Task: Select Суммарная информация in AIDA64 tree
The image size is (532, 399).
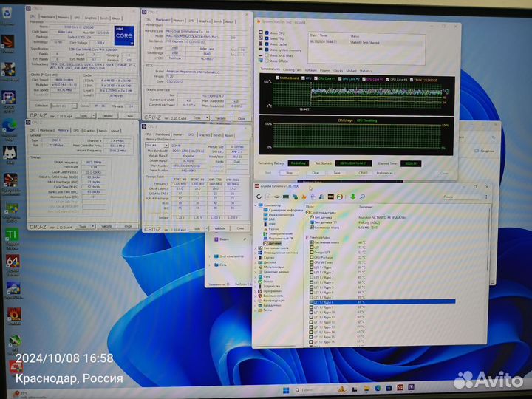Action: click(x=283, y=210)
